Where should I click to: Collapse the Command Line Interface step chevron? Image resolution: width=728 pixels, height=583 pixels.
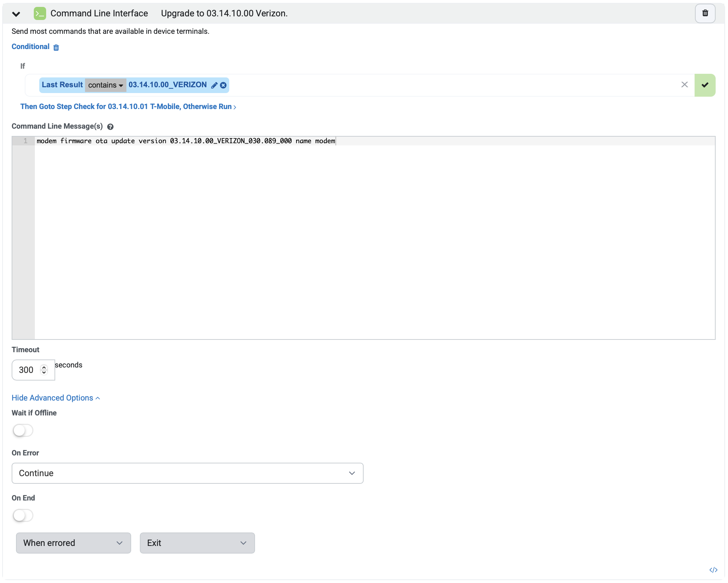[x=16, y=14]
